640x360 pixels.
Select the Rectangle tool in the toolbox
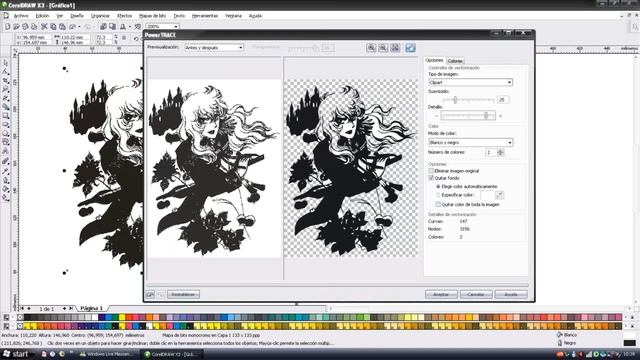[x=6, y=116]
